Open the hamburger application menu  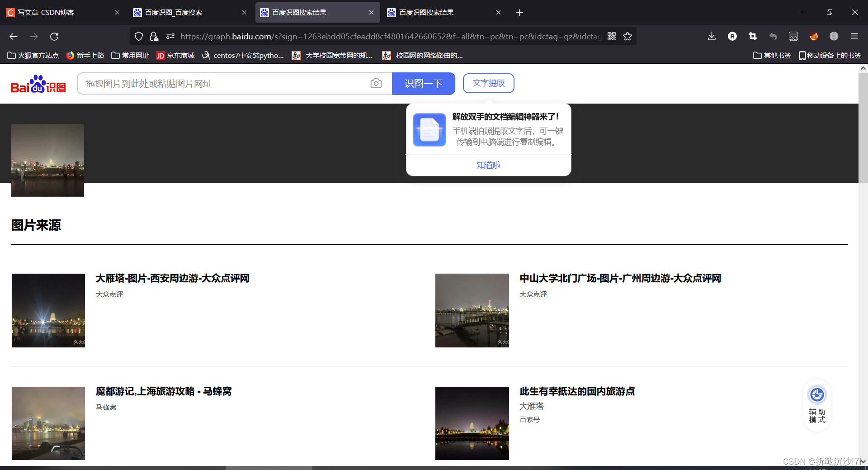coord(855,36)
